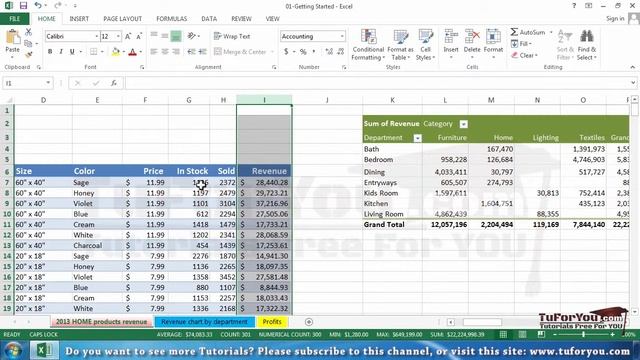This screenshot has height=360, width=640.
Task: Toggle Wrap Text
Action: [232, 36]
